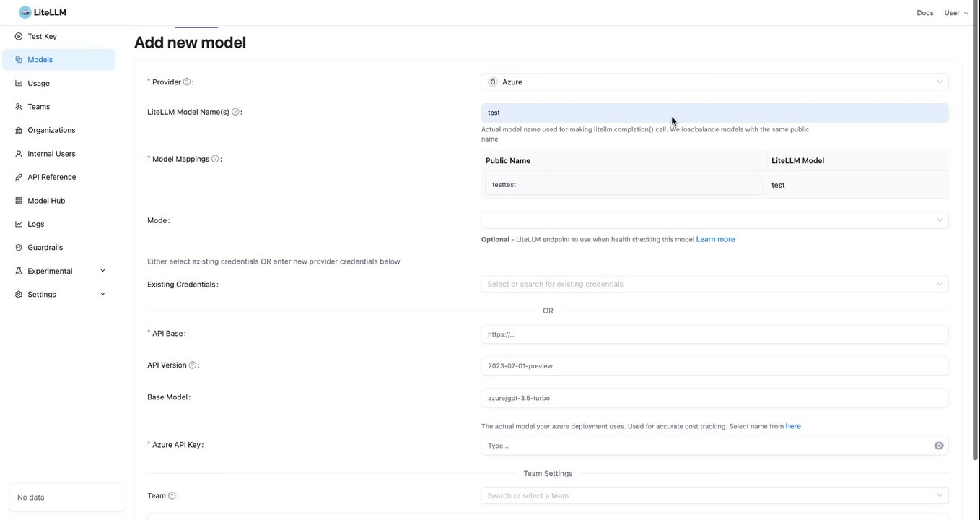Click the API Version help icon

tap(193, 365)
